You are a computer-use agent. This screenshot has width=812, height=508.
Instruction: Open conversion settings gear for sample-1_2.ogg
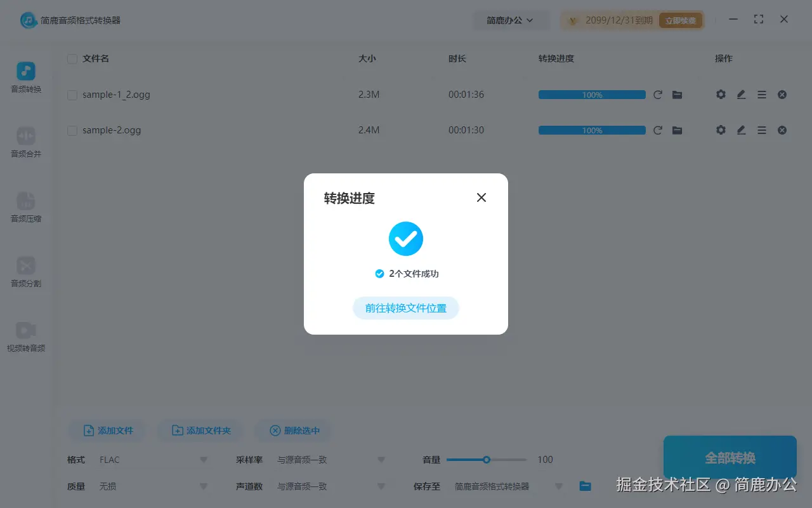coord(721,94)
